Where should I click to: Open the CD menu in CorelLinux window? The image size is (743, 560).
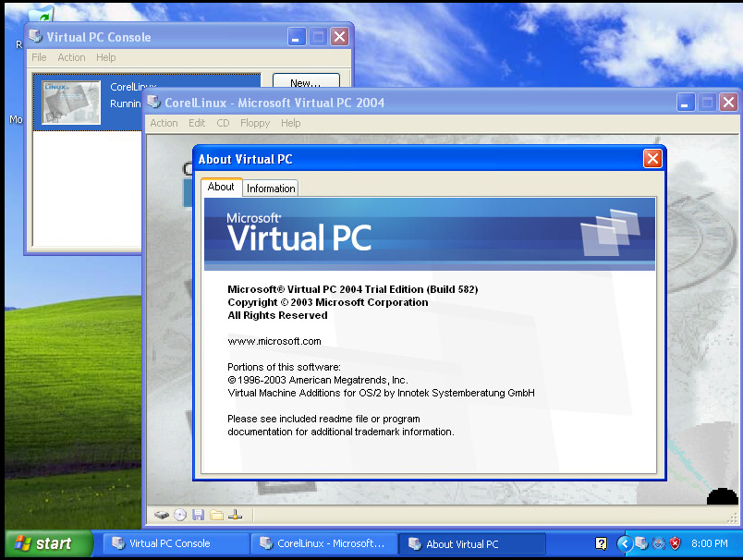click(x=223, y=123)
